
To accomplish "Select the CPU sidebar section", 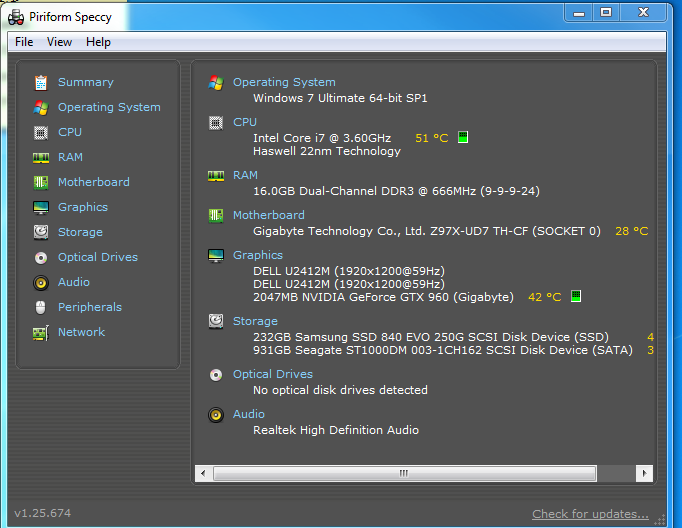I will 70,132.
